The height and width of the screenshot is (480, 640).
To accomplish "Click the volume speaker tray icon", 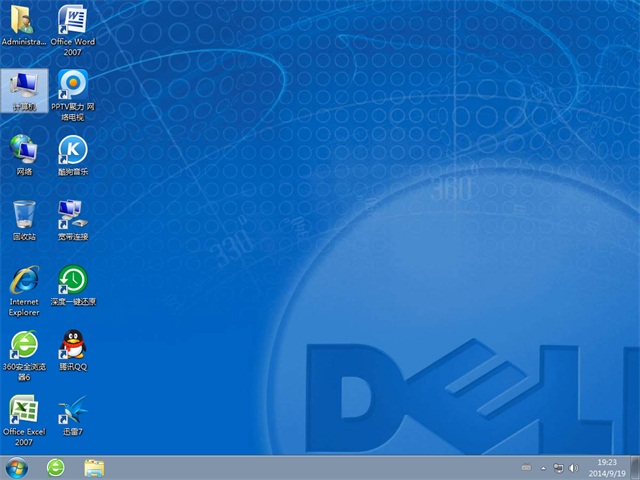I will coord(572,467).
